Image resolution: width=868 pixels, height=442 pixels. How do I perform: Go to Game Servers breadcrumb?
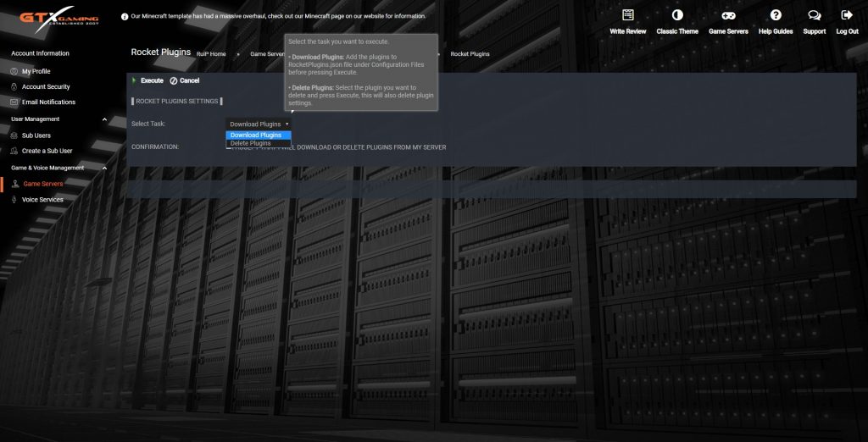tap(267, 54)
